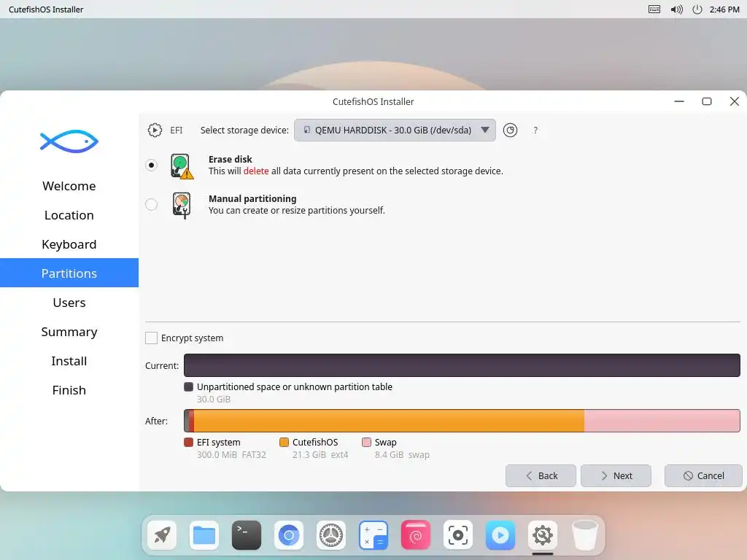Click the orange CutefishOS segment in After bar
The image size is (747, 560).
point(390,421)
